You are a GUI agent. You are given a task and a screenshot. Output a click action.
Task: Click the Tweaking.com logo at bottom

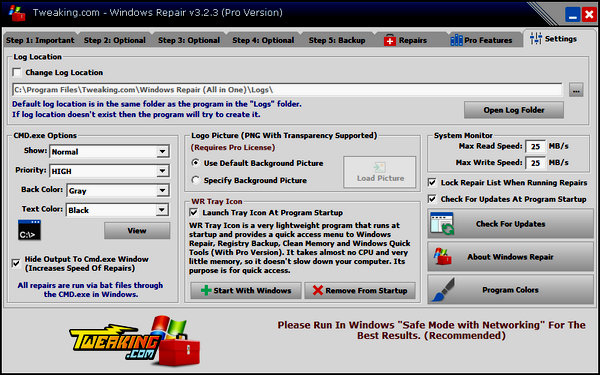(134, 340)
